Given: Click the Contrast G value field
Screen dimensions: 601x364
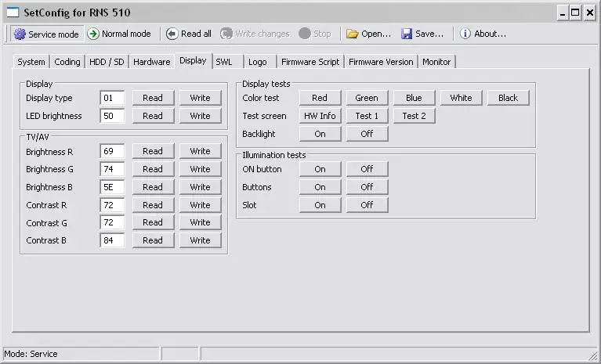Looking at the screenshot, I should click(x=112, y=222).
